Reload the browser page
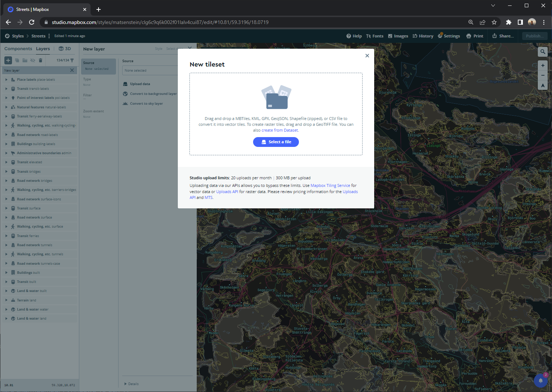 pos(32,22)
